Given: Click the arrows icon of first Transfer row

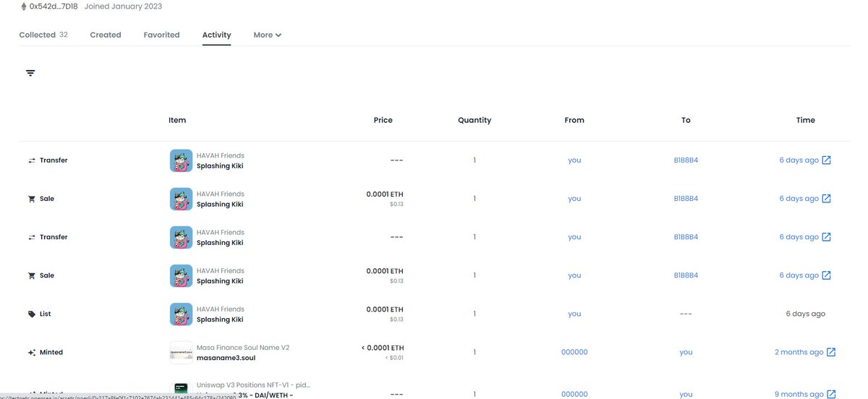Looking at the screenshot, I should (x=31, y=160).
